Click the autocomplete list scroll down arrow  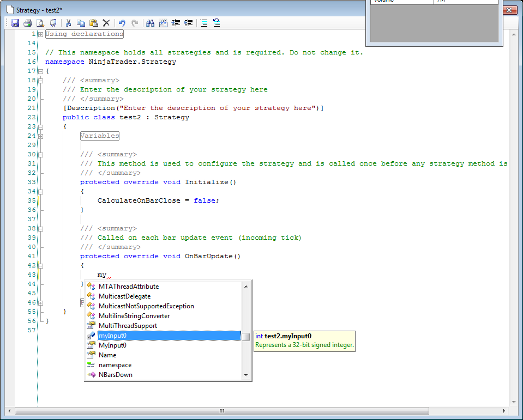pyautogui.click(x=246, y=375)
